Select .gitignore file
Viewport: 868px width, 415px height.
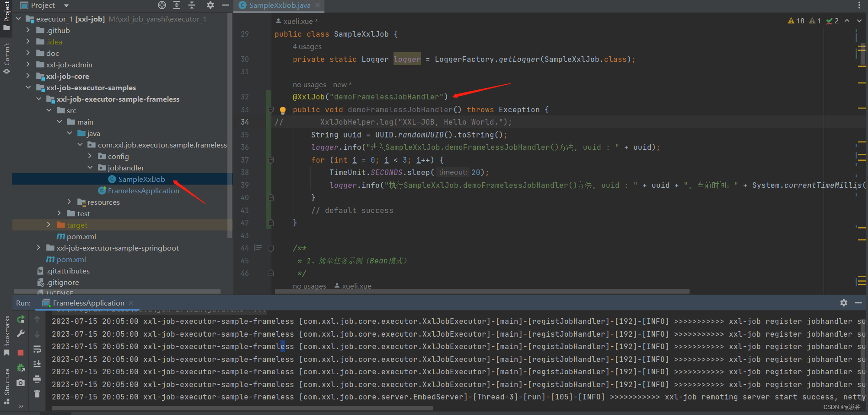coord(58,282)
